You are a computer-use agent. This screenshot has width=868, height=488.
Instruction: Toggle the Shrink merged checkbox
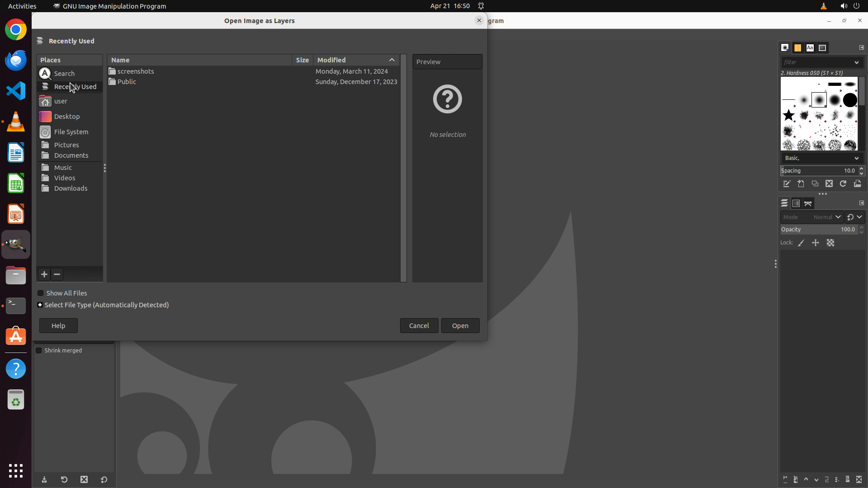coord(39,351)
